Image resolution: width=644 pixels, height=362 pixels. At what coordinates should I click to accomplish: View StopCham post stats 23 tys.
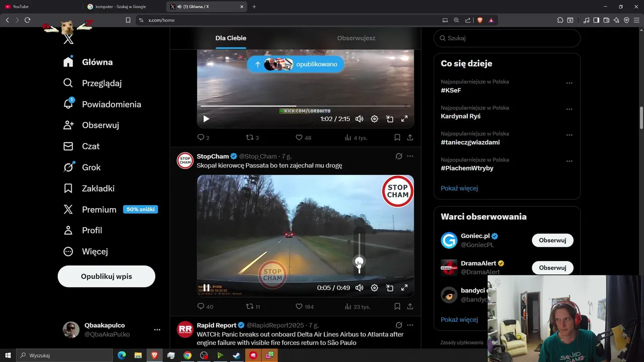[x=357, y=306]
